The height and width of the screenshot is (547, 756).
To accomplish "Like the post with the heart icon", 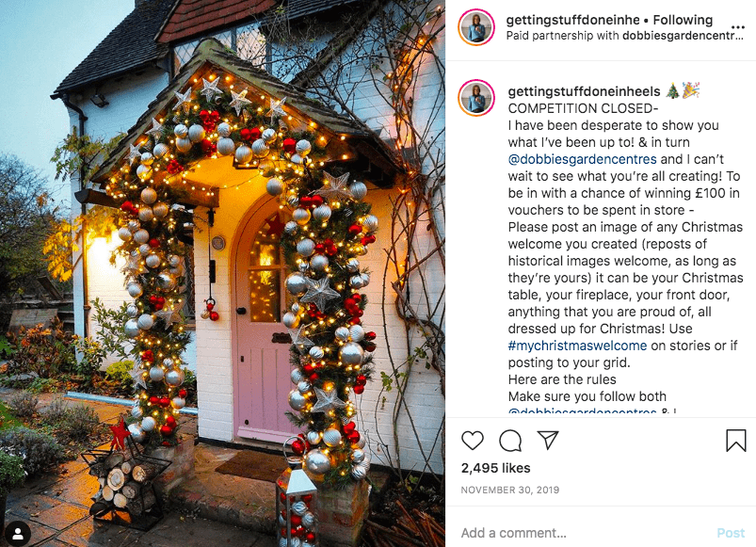I will pyautogui.click(x=472, y=441).
